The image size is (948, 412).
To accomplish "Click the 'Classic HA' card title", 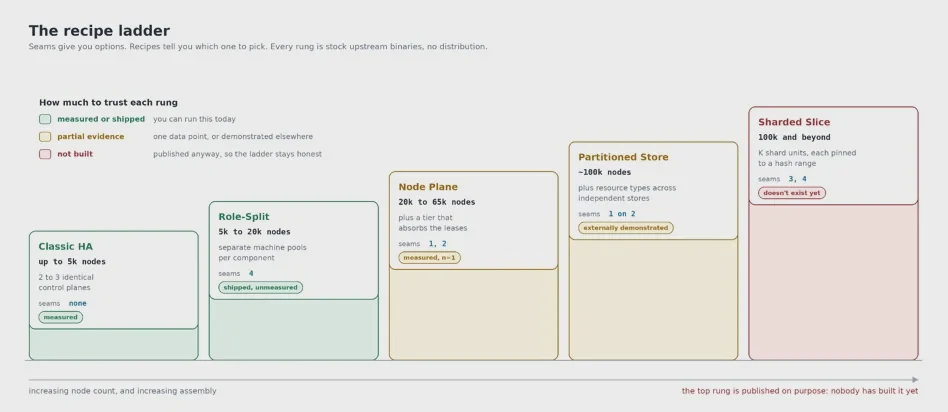I will click(x=65, y=247).
